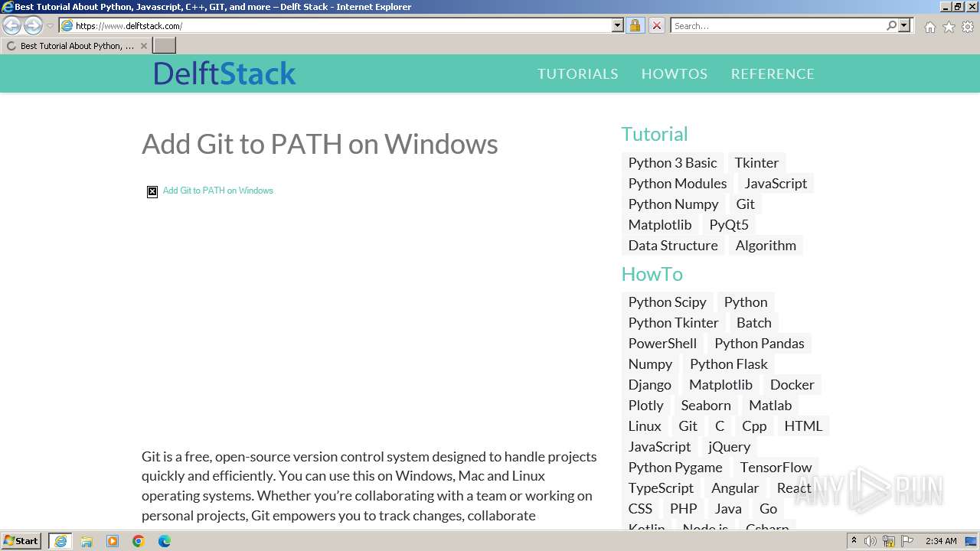980x551 pixels.
Task: Open the Tkinter tutorial tag
Action: 756,162
